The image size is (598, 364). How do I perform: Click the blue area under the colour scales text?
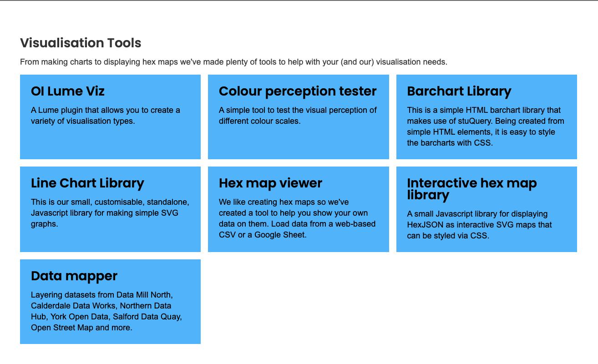click(298, 143)
